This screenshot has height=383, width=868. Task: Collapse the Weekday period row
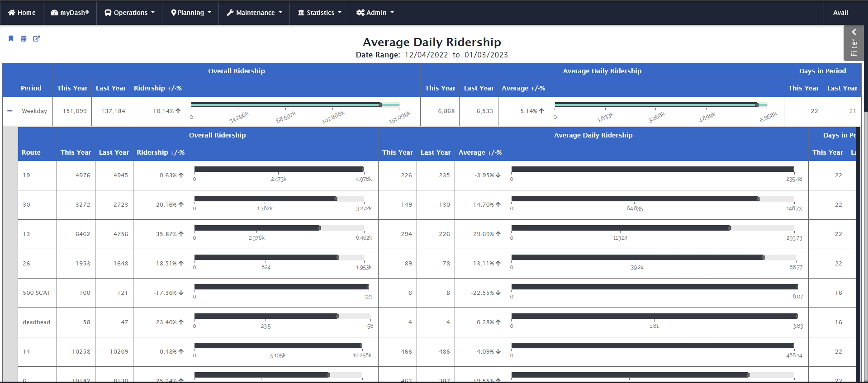[x=9, y=111]
